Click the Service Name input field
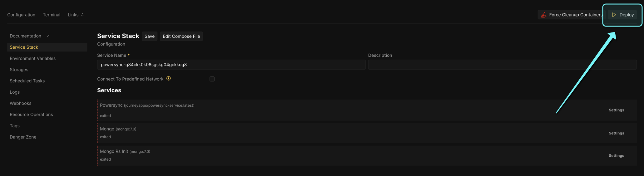 pos(231,65)
